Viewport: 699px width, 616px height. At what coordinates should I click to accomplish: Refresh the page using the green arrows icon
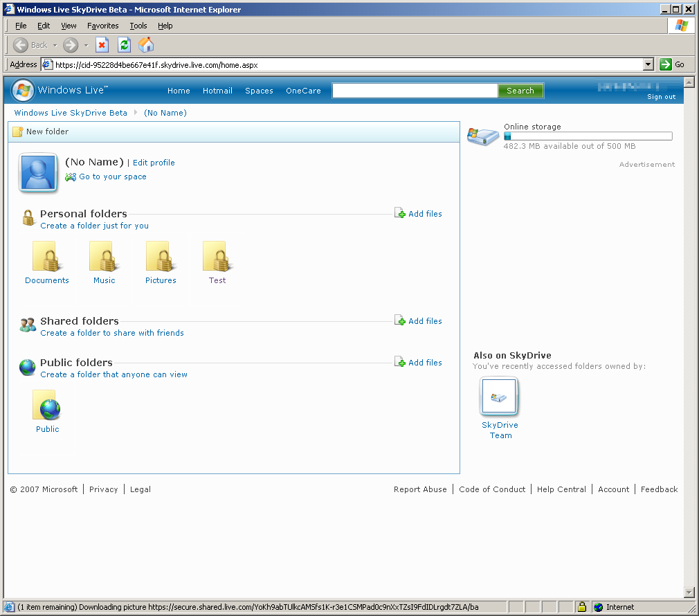point(124,45)
